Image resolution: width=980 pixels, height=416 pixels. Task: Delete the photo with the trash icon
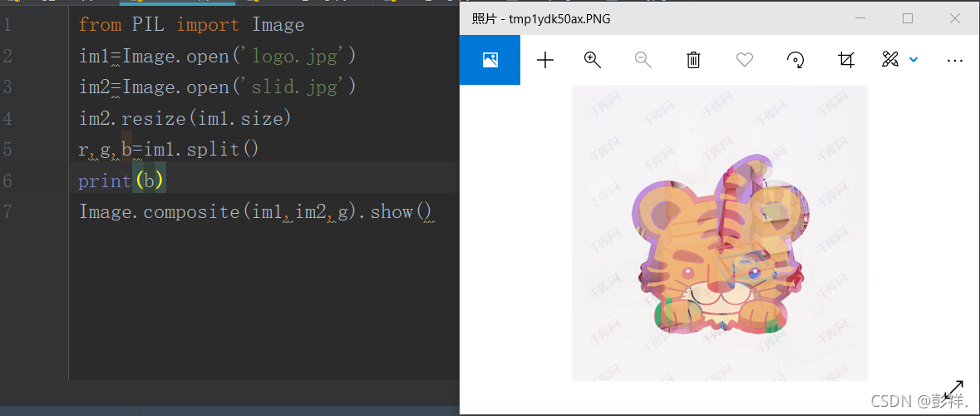click(x=693, y=60)
